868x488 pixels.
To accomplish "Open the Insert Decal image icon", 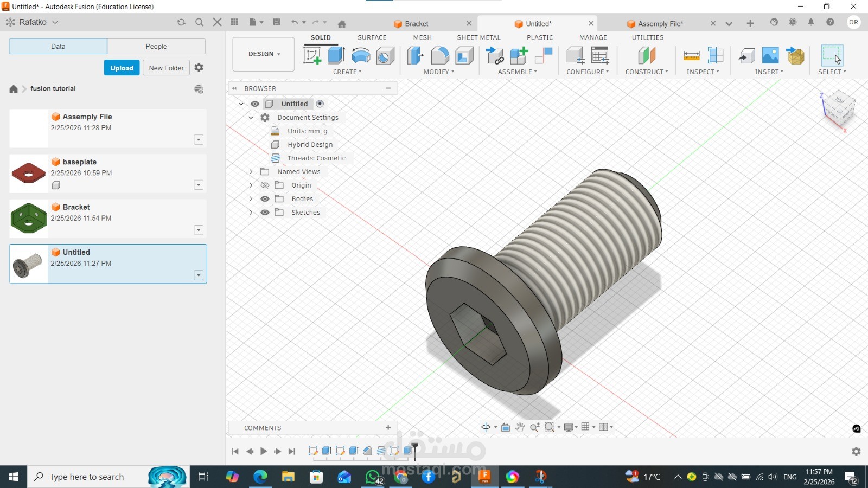I will [x=770, y=55].
